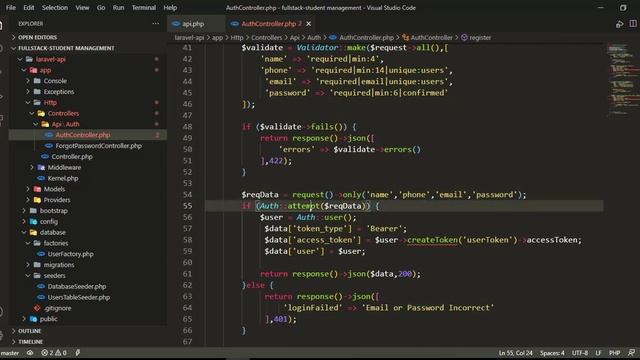Expand the Timeline section
This screenshot has height=360, width=640.
[30, 342]
